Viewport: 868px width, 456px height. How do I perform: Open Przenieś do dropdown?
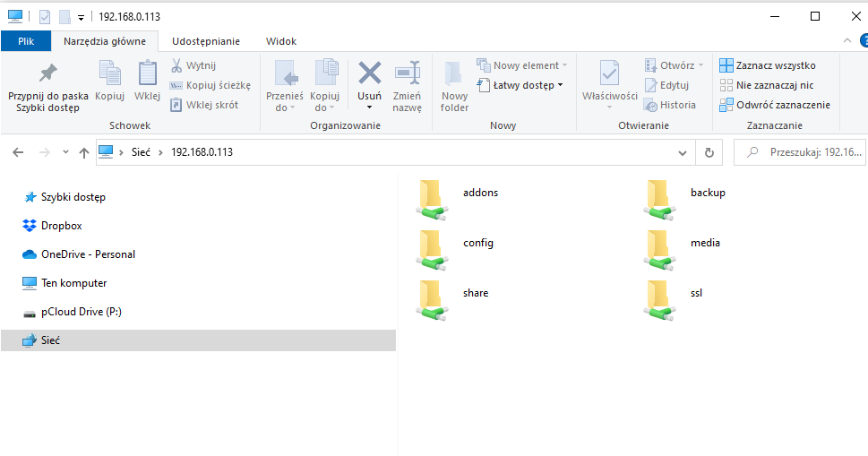click(x=285, y=86)
